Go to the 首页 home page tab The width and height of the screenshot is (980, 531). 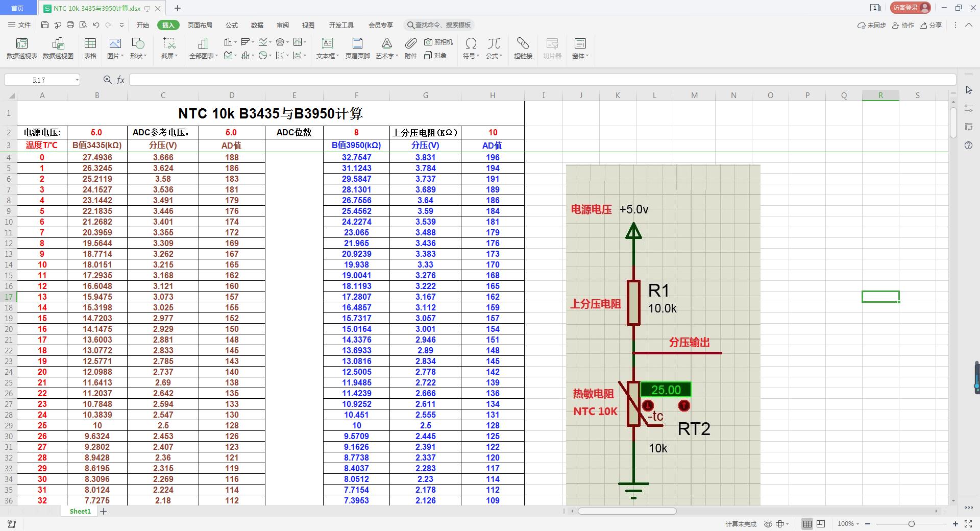click(x=18, y=8)
